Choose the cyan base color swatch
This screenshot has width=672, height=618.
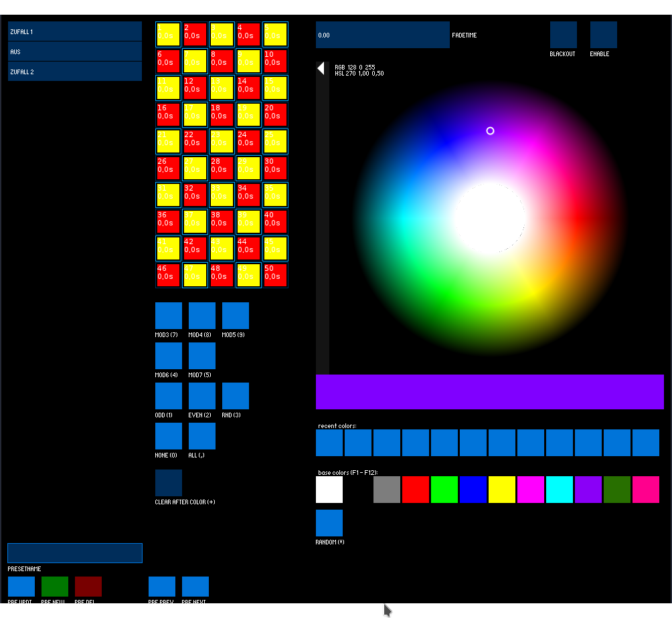pyautogui.click(x=560, y=490)
